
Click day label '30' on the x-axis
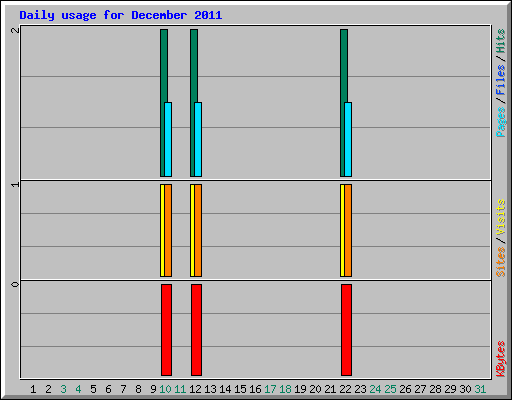point(465,389)
